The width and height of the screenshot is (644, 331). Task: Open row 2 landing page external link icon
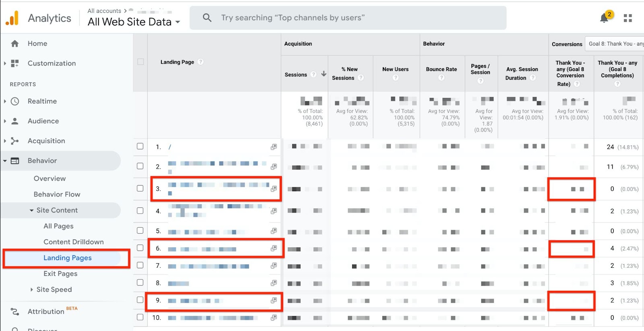tap(274, 166)
